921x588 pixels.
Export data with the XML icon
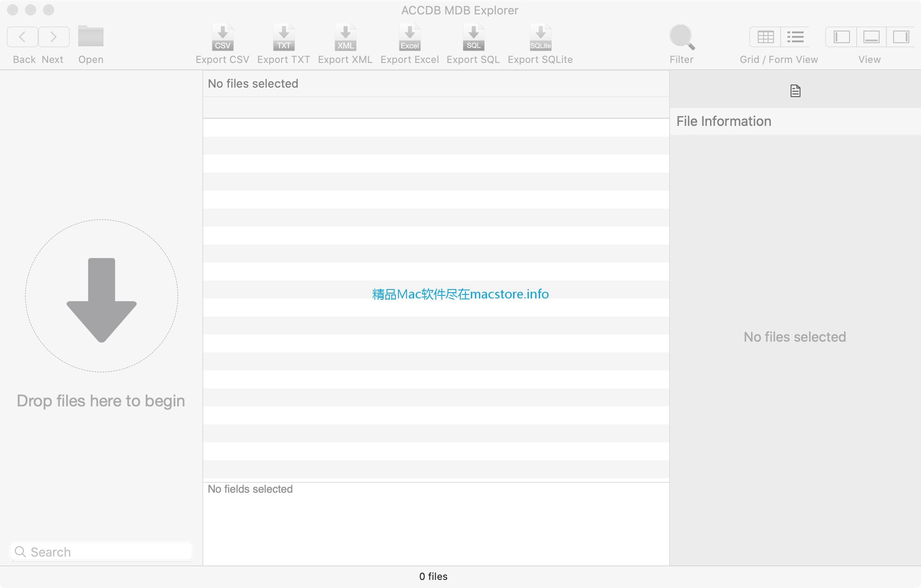[345, 37]
